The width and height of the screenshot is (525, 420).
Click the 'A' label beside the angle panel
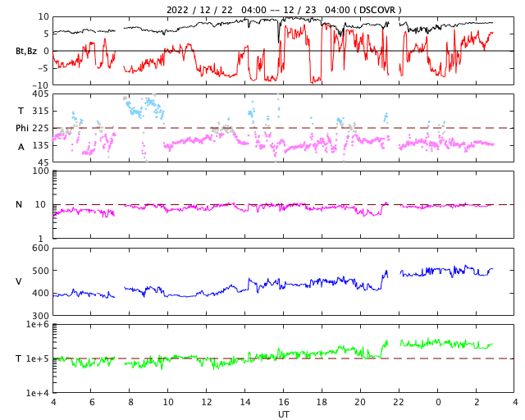point(21,147)
